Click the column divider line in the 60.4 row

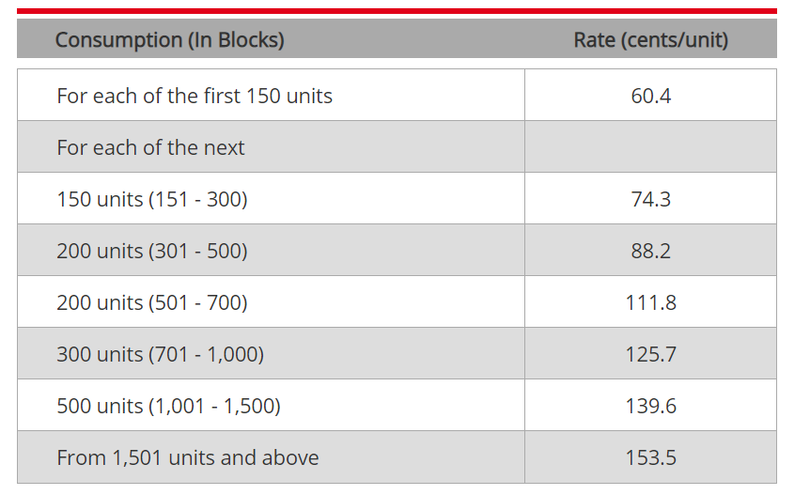(524, 96)
